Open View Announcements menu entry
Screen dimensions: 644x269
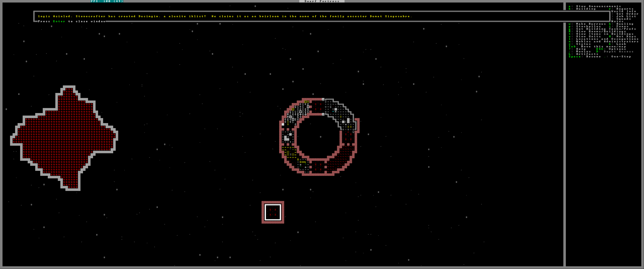[x=595, y=6]
